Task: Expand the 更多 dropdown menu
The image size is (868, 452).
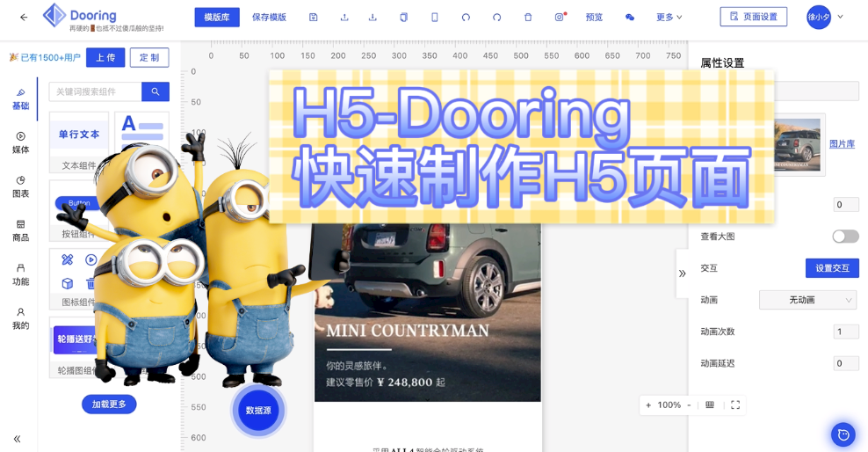Action: 669,18
